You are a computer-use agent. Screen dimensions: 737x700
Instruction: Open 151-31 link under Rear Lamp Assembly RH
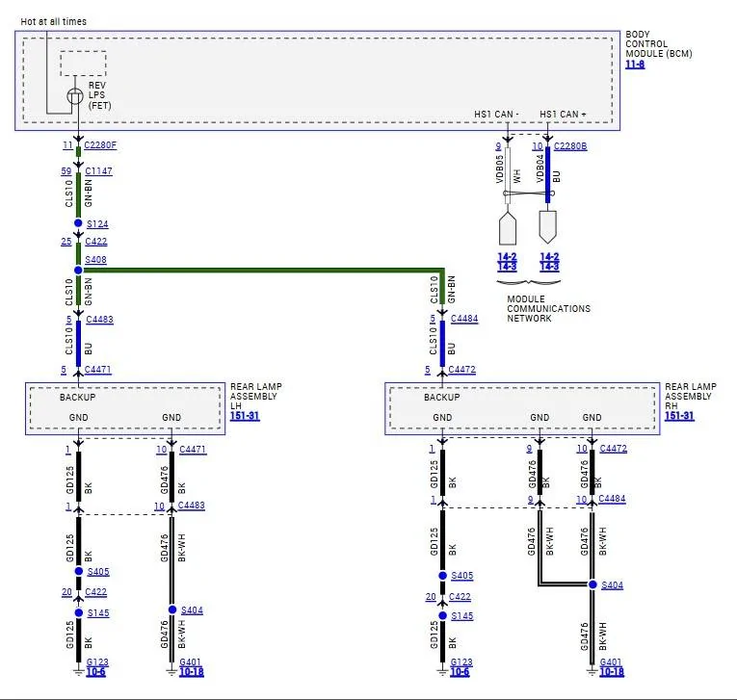click(x=679, y=416)
